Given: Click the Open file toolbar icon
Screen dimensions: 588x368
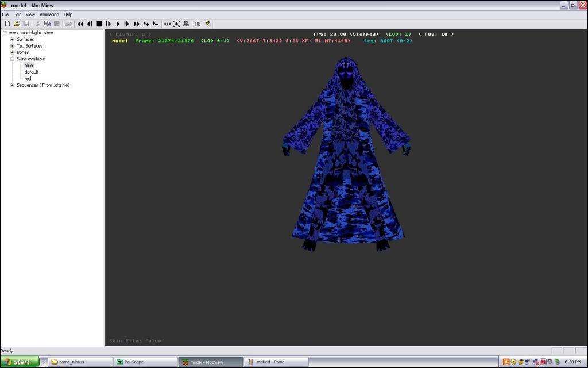Looking at the screenshot, I should (x=17, y=24).
